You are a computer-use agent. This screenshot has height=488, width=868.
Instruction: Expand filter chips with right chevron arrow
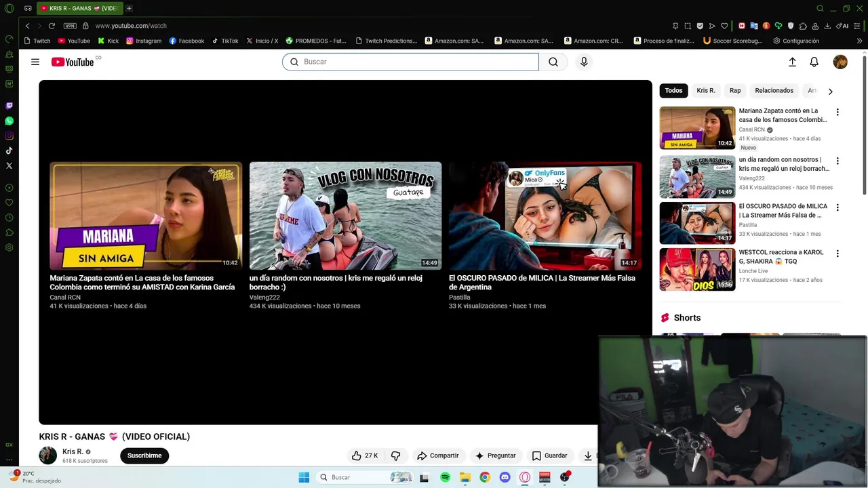pos(830,91)
